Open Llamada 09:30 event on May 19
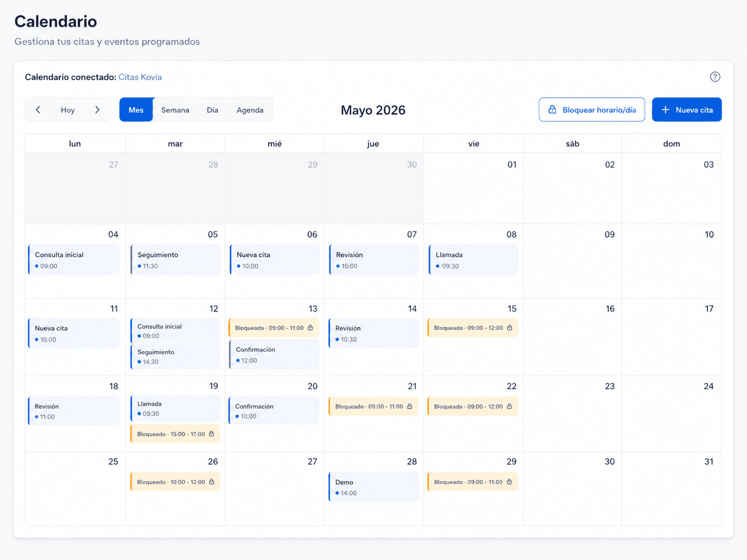The height and width of the screenshot is (560, 747). (x=175, y=408)
